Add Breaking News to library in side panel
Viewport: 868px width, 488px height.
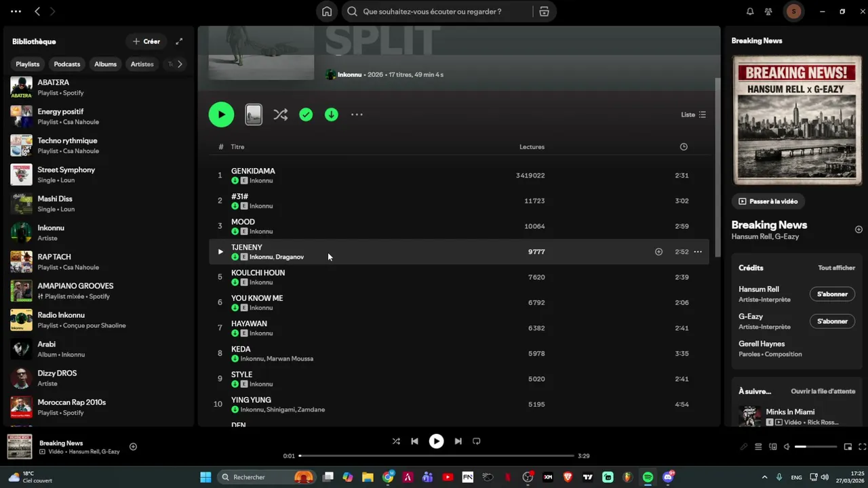coord(859,230)
